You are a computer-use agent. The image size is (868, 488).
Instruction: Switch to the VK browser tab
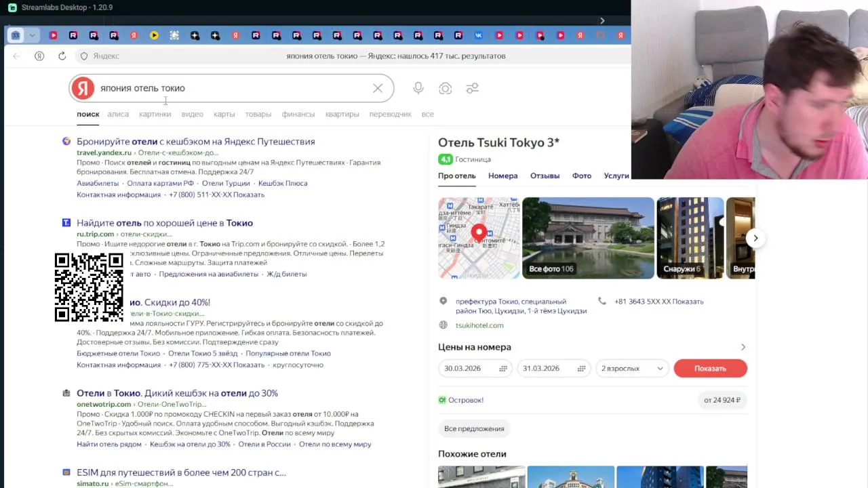click(479, 35)
